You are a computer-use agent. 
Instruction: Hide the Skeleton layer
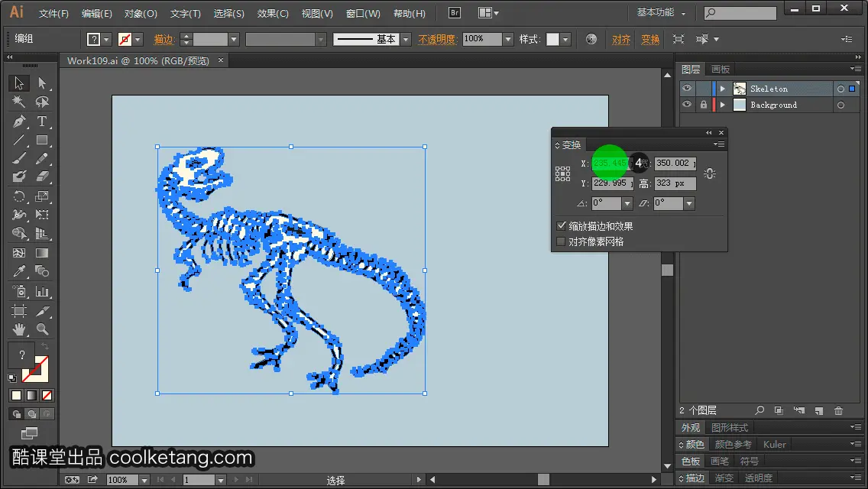click(x=687, y=89)
